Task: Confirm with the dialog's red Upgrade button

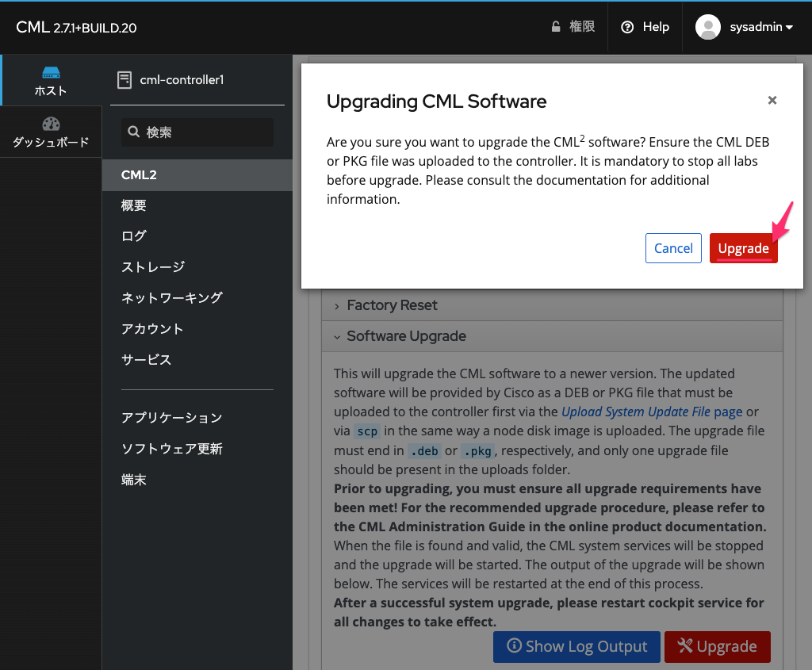Action: pyautogui.click(x=743, y=248)
